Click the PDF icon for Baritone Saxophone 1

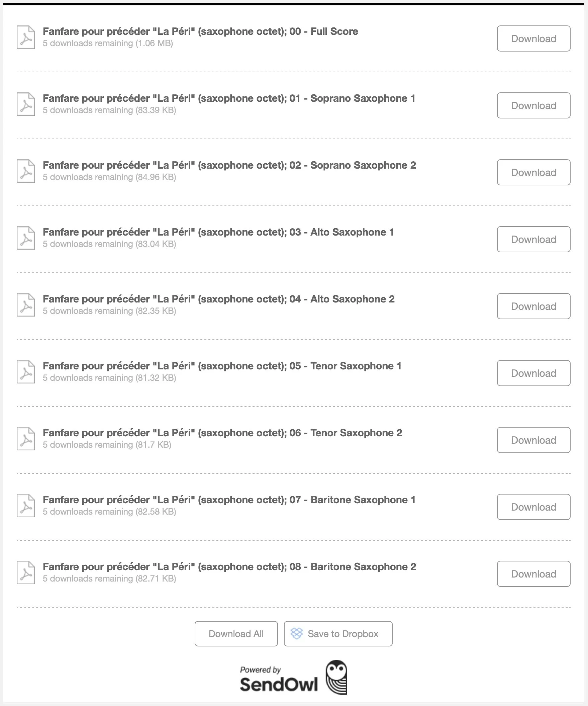(26, 506)
